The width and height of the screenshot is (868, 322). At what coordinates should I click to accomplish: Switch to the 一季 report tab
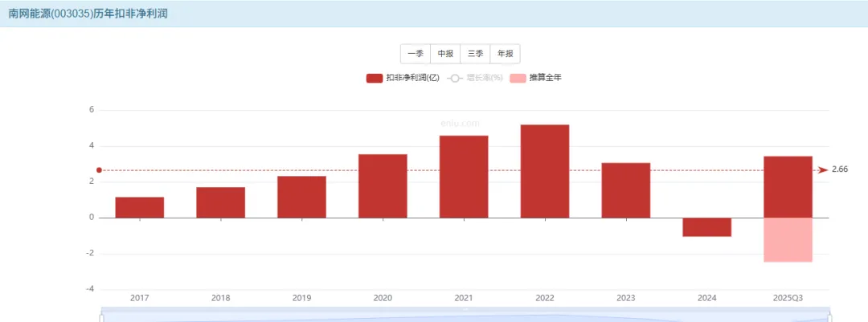coord(416,54)
